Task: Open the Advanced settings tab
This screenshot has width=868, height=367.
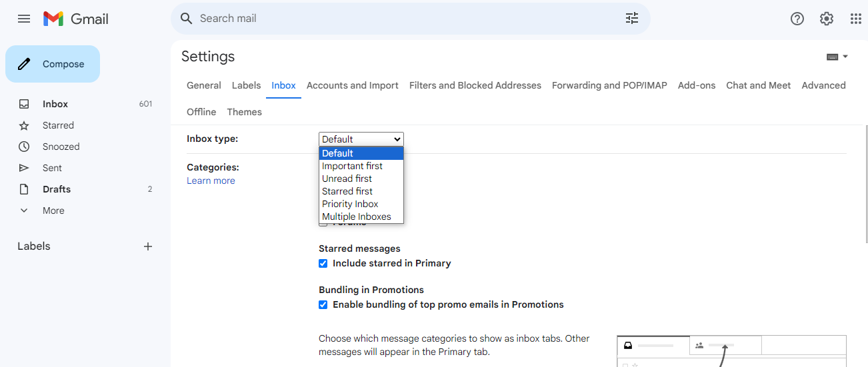Action: [x=823, y=85]
